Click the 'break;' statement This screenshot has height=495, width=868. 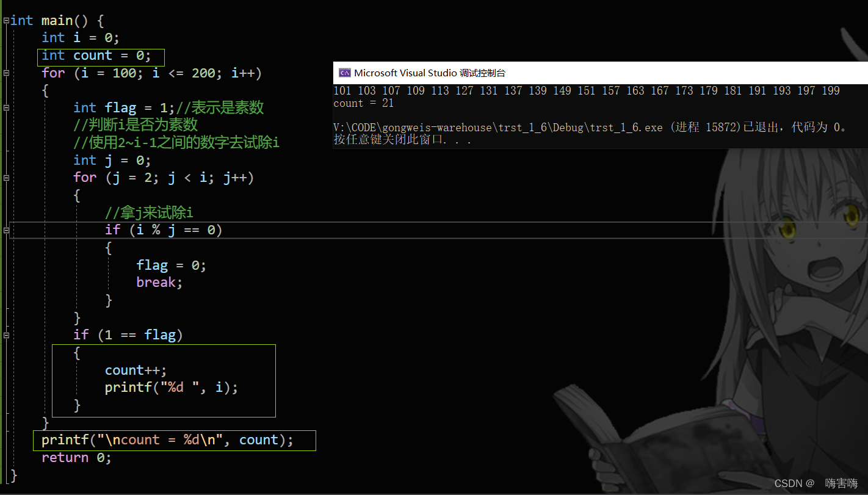[160, 283]
